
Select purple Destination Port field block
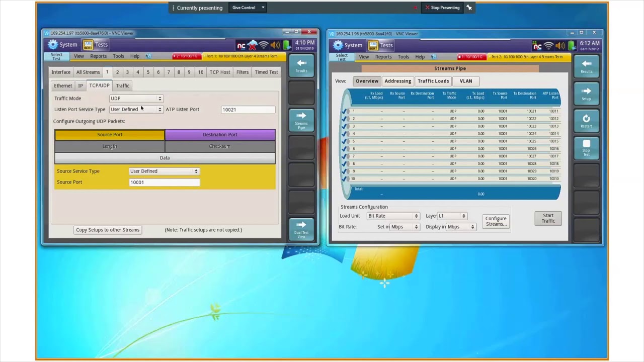[220, 135]
